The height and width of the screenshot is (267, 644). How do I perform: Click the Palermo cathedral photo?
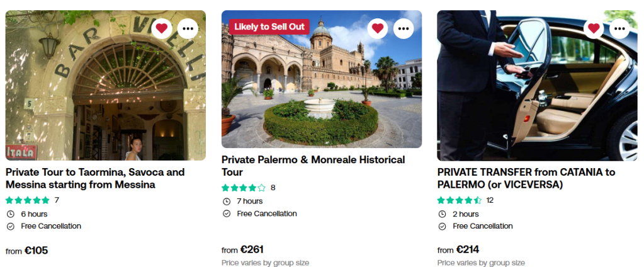[321, 88]
